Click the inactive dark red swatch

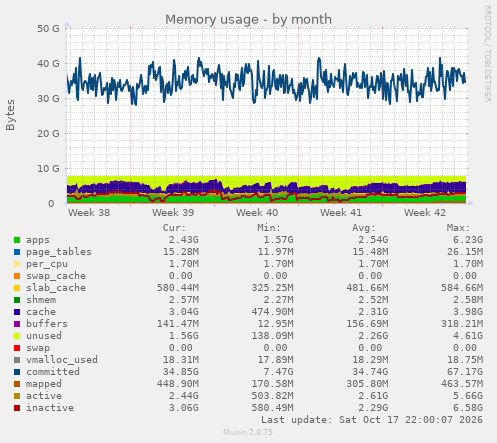pyautogui.click(x=17, y=408)
